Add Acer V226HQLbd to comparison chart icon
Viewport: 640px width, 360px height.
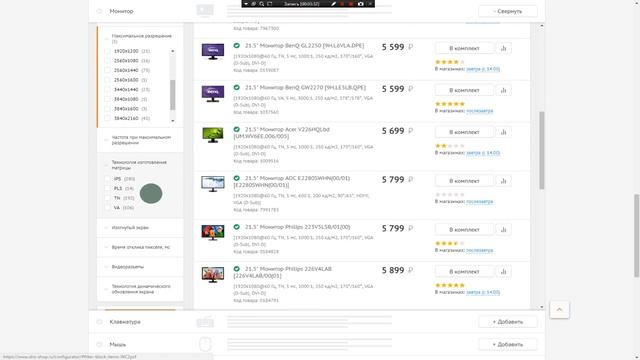coord(503,132)
